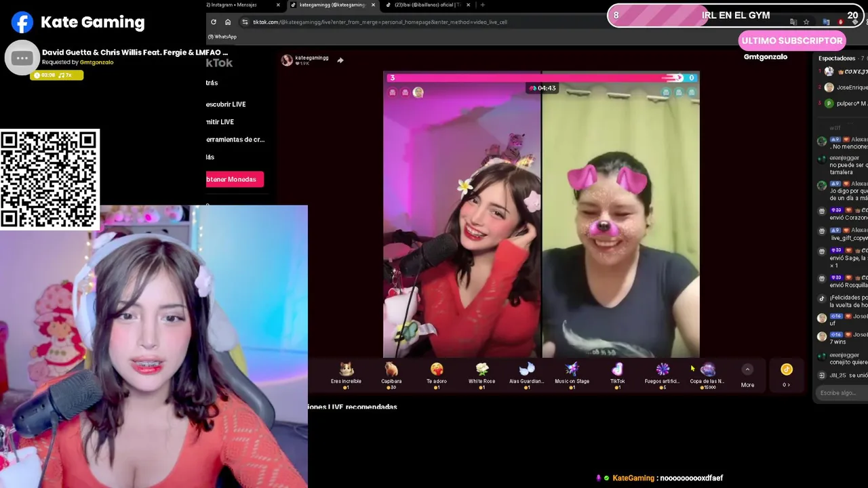Click the share arrow next to kateegamingg

pyautogui.click(x=340, y=60)
